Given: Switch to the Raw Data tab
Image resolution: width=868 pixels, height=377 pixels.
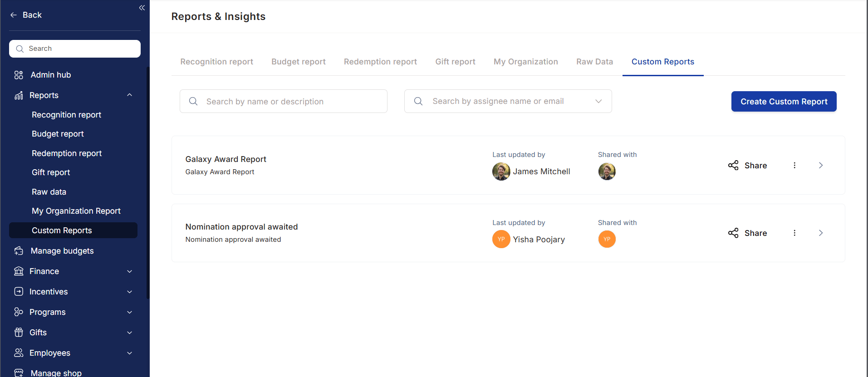Looking at the screenshot, I should click(594, 62).
